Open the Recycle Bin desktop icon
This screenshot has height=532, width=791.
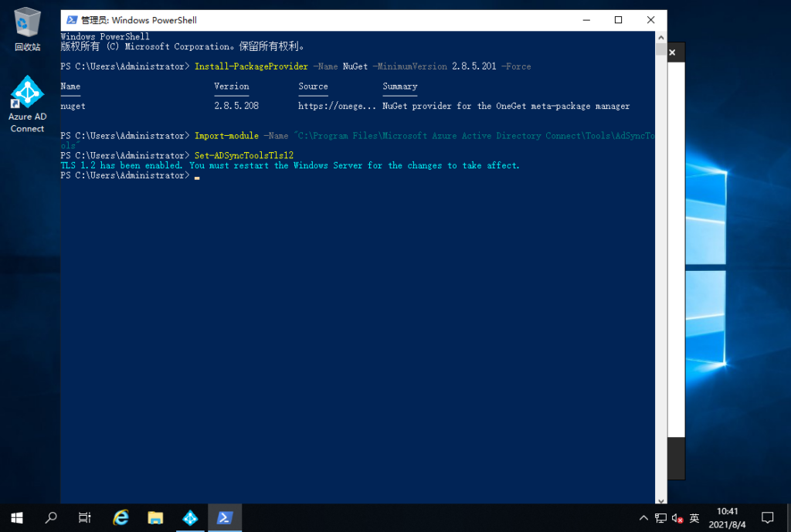tap(27, 28)
